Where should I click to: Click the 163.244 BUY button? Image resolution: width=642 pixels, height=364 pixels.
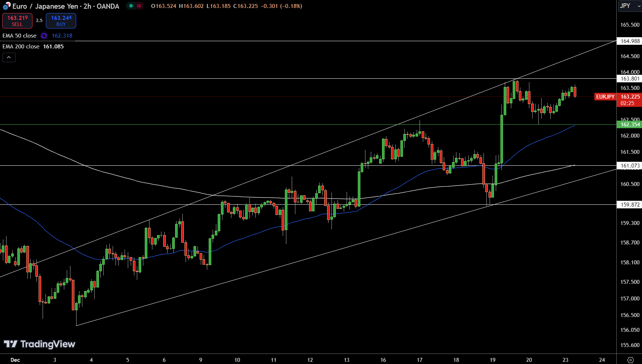(61, 21)
